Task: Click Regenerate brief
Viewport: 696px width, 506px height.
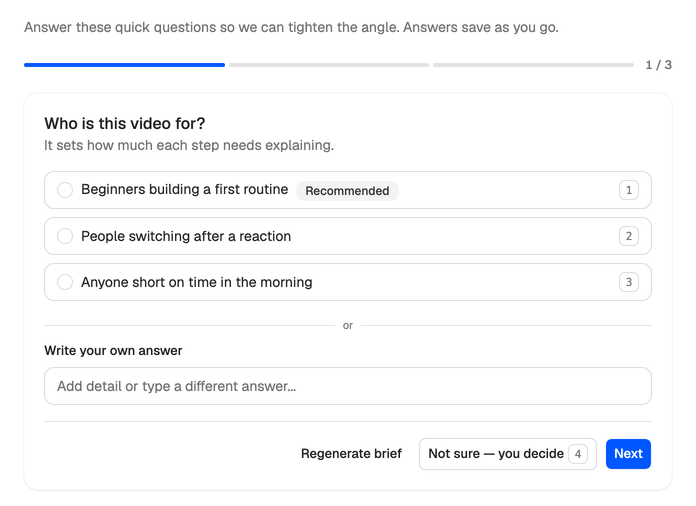Action: [x=351, y=454]
